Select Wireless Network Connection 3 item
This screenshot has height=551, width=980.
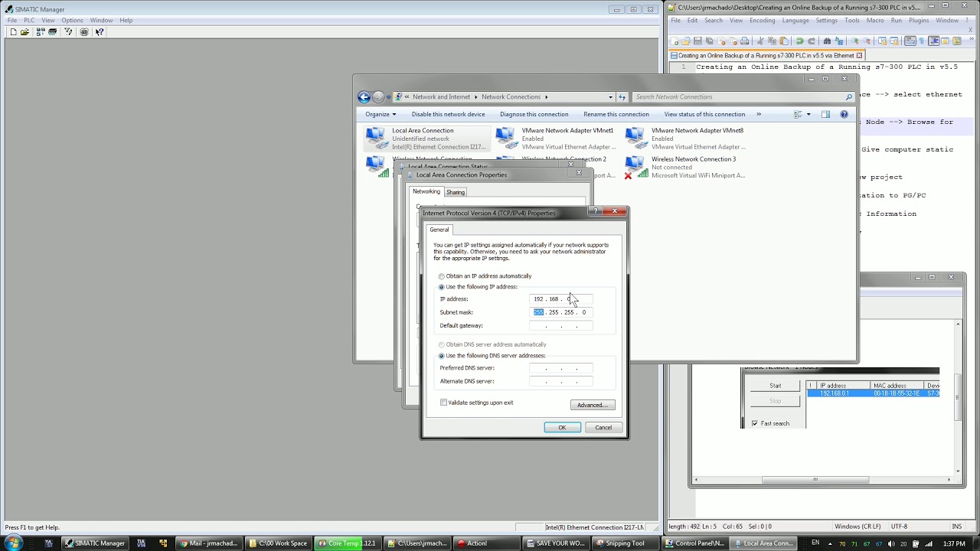685,167
